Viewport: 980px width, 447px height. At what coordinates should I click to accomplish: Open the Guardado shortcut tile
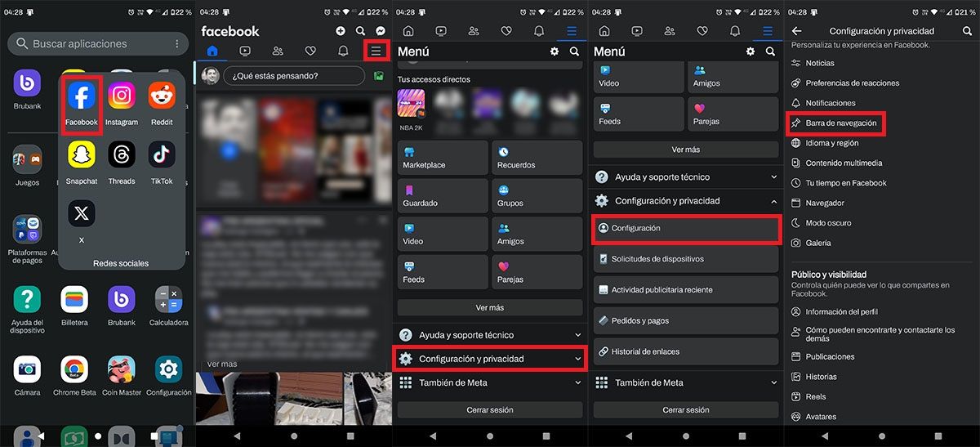click(443, 195)
